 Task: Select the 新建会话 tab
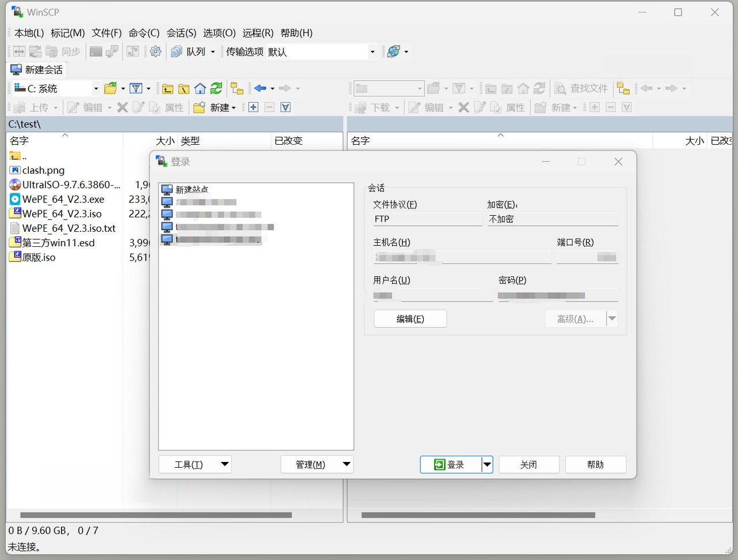[x=37, y=70]
